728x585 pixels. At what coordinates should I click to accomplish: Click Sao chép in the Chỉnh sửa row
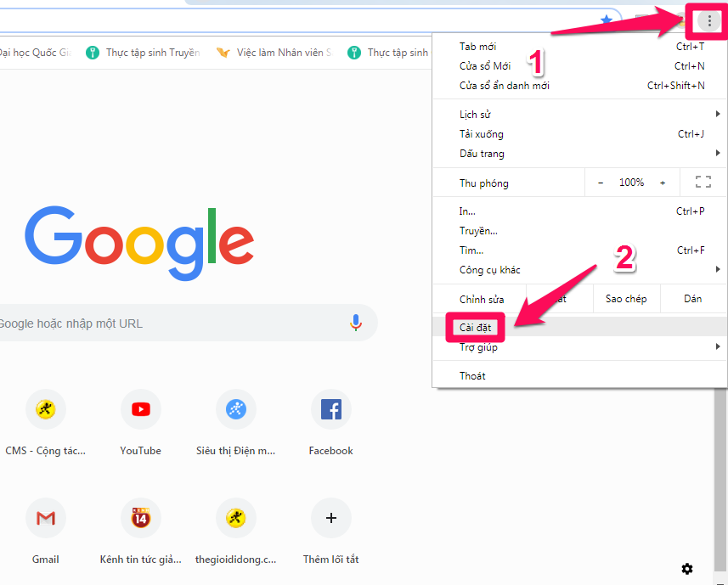point(626,299)
